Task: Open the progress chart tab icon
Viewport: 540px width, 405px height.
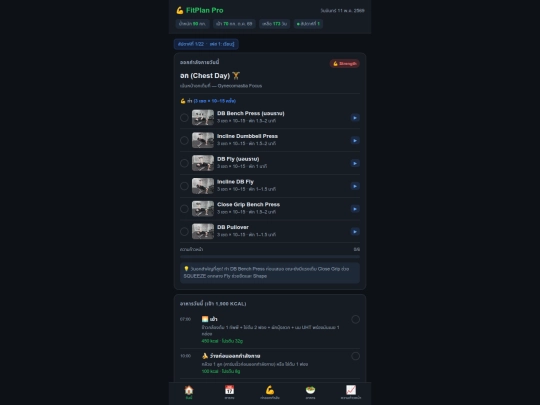Action: coord(351,392)
